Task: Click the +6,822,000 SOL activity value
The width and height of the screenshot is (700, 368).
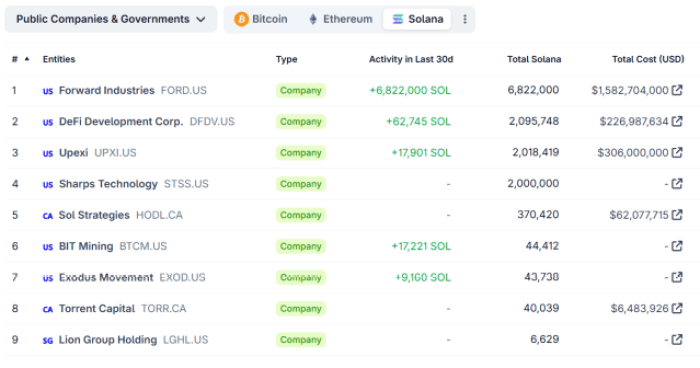Action: point(410,90)
